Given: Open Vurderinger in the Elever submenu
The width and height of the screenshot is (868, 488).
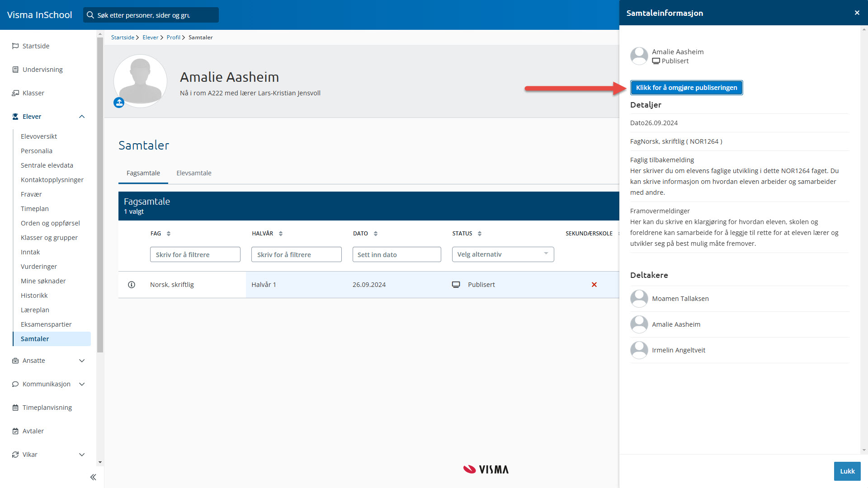Looking at the screenshot, I should tap(39, 267).
